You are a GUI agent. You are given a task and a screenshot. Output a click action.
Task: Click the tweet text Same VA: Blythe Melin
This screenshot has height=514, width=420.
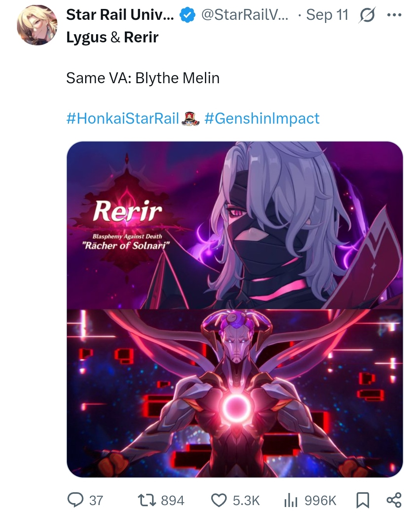[x=143, y=78]
